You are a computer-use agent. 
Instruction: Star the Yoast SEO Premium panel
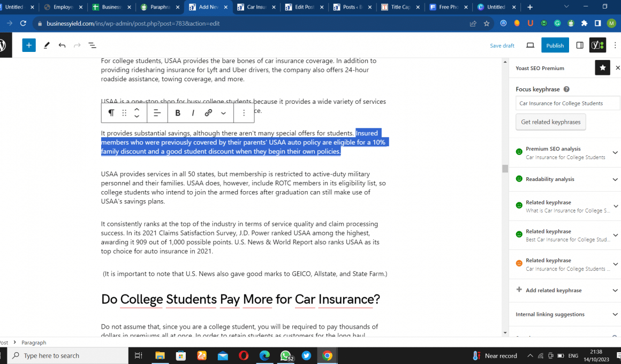tap(602, 68)
